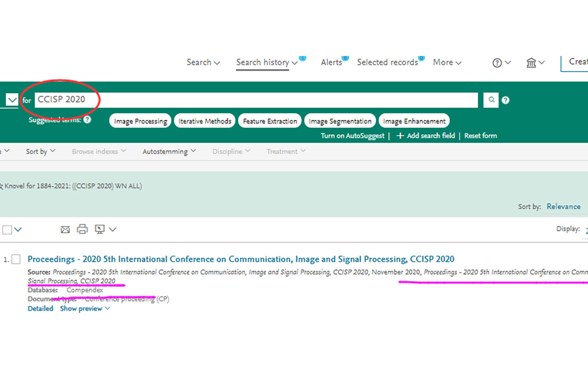Viewport: 588px width, 378px height.
Task: Expand Show preview for result 1
Action: pos(85,309)
